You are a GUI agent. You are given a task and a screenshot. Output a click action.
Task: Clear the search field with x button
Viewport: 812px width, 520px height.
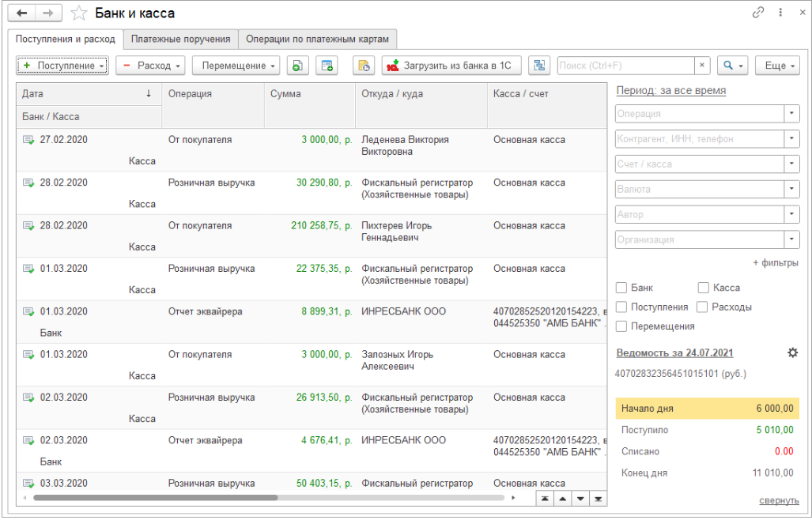(x=701, y=66)
